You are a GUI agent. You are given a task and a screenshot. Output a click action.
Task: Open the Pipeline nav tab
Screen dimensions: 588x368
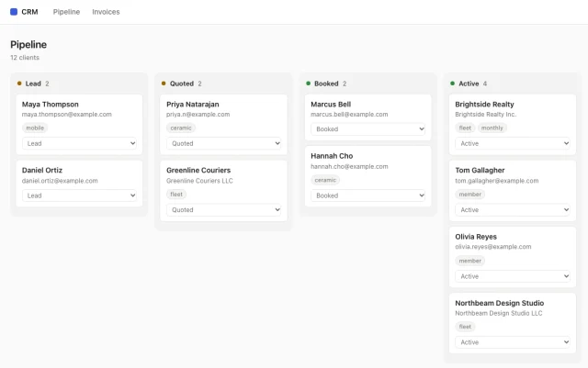point(66,12)
